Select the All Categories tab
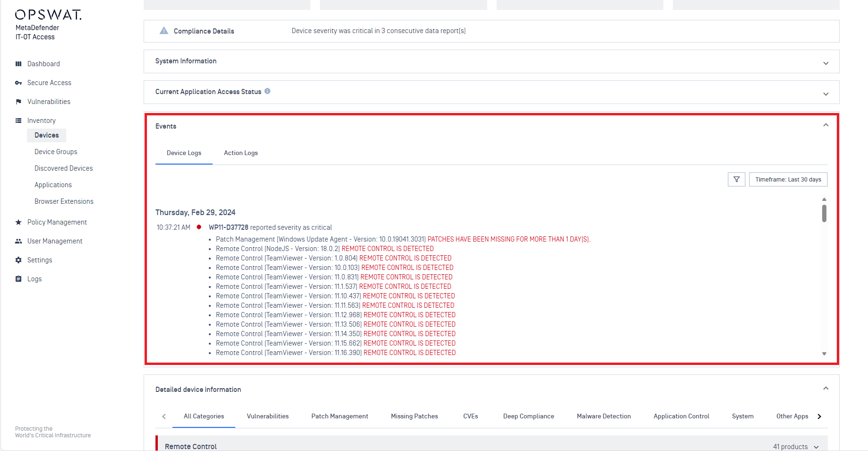Screen dimensions: 868x451 tap(204, 416)
